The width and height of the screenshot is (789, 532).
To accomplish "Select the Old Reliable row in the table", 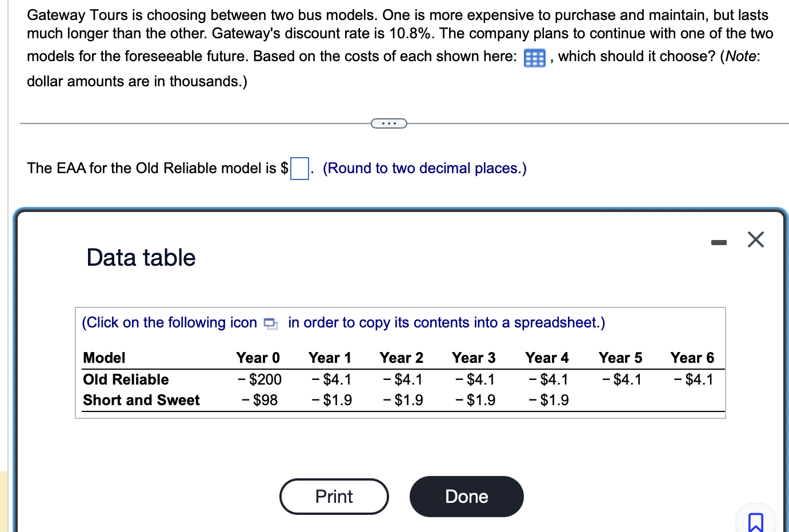I will point(126,379).
